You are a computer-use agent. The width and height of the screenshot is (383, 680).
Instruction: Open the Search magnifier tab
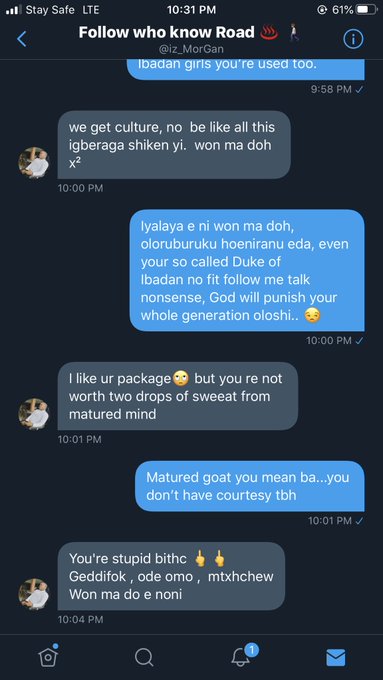pyautogui.click(x=144, y=657)
